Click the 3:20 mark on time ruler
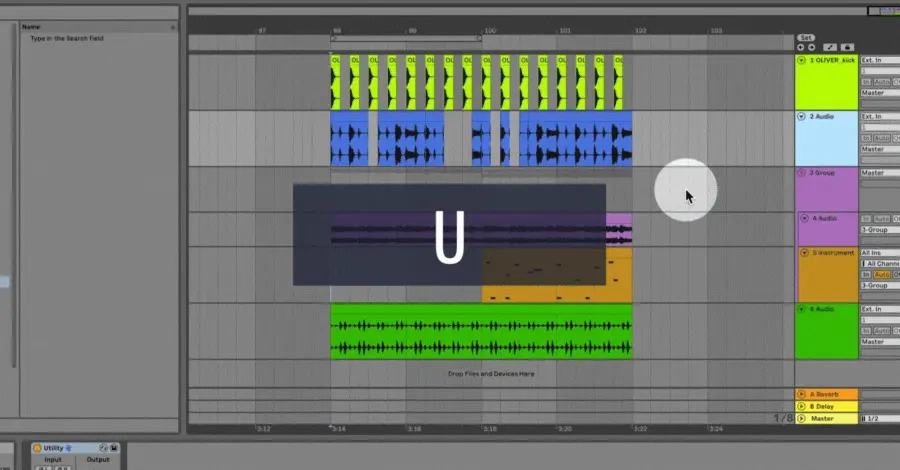The image size is (900, 470). (x=564, y=429)
